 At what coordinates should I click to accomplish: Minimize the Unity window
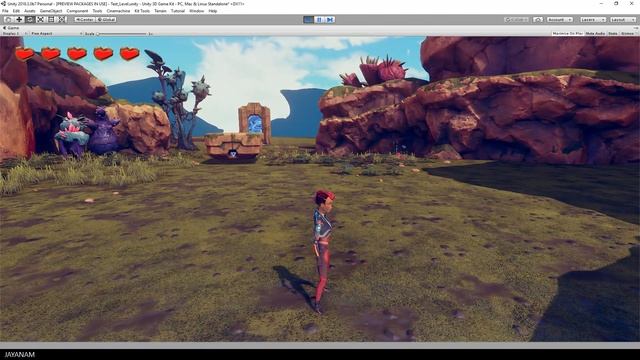pyautogui.click(x=601, y=4)
